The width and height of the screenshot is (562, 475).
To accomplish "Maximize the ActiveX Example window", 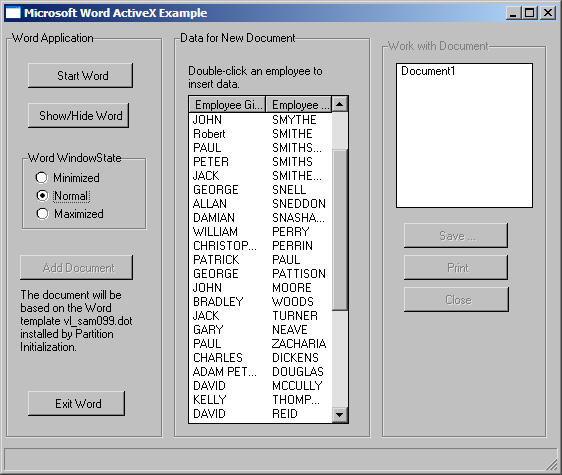I will 530,13.
